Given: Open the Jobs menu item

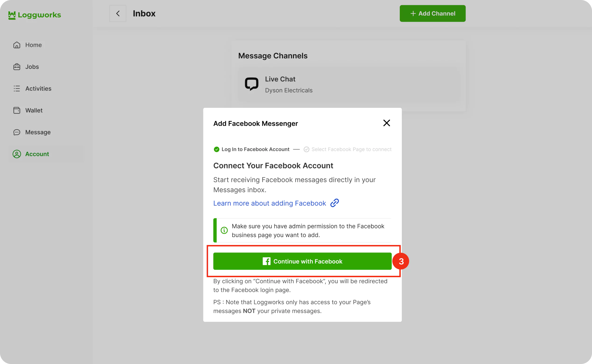Looking at the screenshot, I should (32, 67).
